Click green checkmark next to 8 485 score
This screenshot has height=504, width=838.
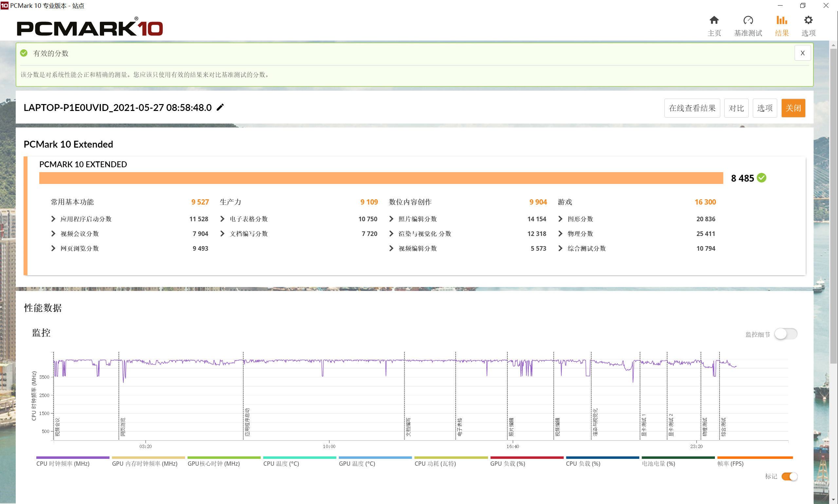tap(762, 178)
